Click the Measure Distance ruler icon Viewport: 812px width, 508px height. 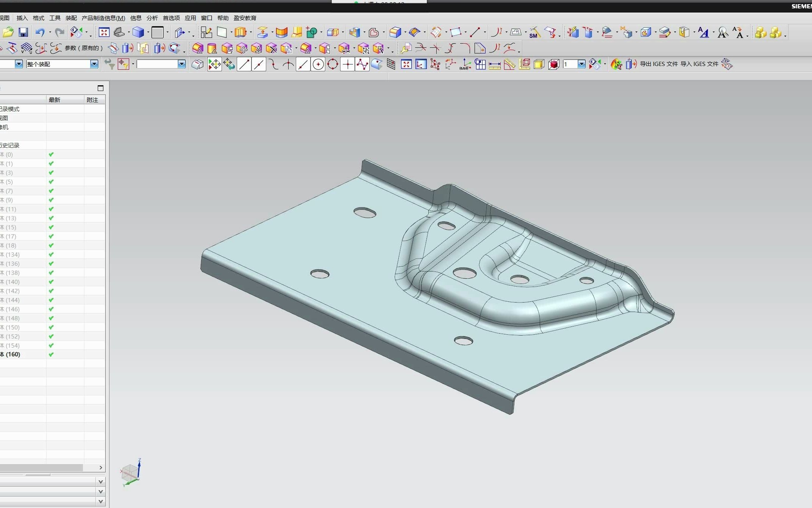495,64
